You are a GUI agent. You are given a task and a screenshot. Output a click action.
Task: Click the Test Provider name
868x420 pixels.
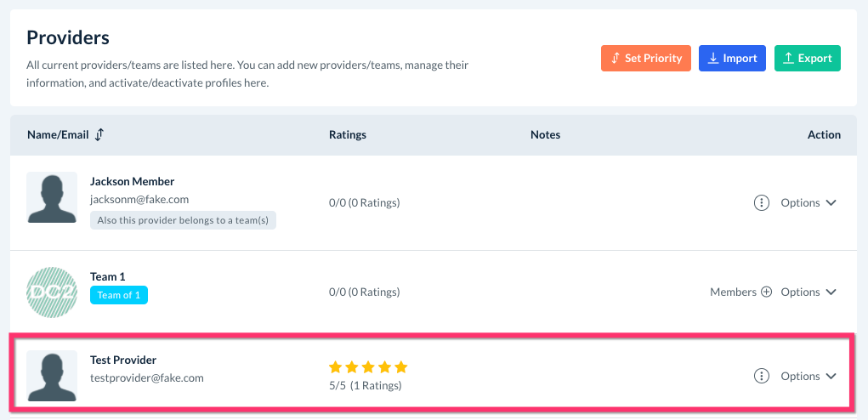tap(123, 360)
